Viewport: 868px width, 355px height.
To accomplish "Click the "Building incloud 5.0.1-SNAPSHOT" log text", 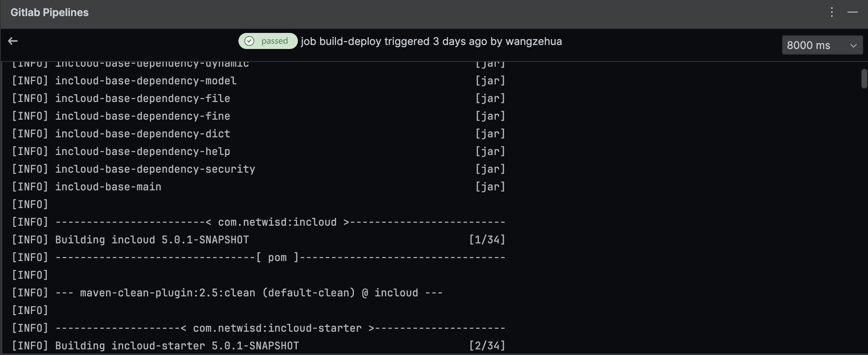I will (152, 240).
